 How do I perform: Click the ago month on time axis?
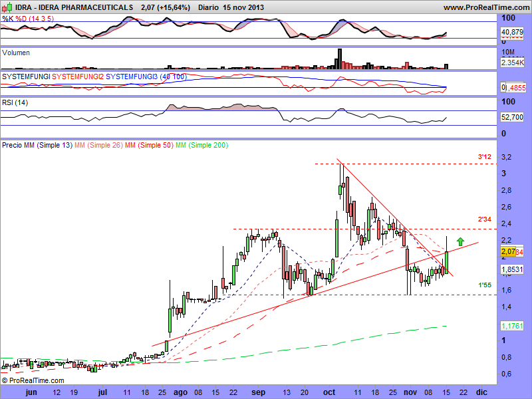180,392
